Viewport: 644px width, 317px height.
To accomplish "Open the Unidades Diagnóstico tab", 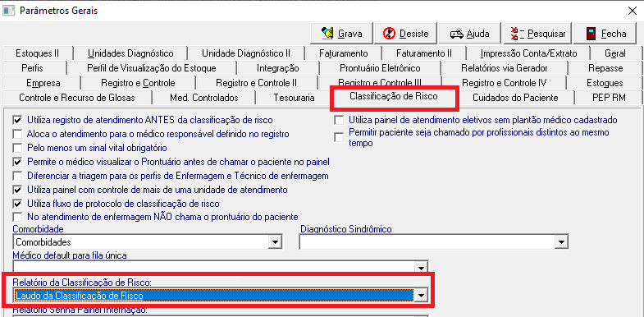I will coord(130,53).
